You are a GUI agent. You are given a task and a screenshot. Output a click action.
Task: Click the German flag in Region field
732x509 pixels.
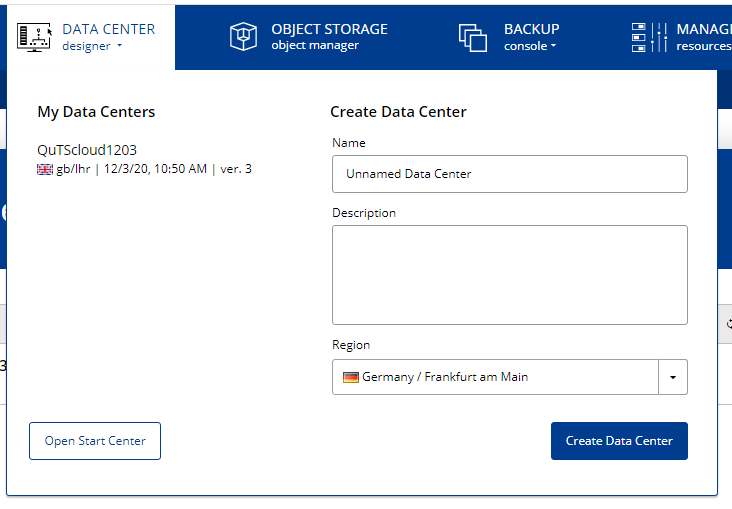350,377
